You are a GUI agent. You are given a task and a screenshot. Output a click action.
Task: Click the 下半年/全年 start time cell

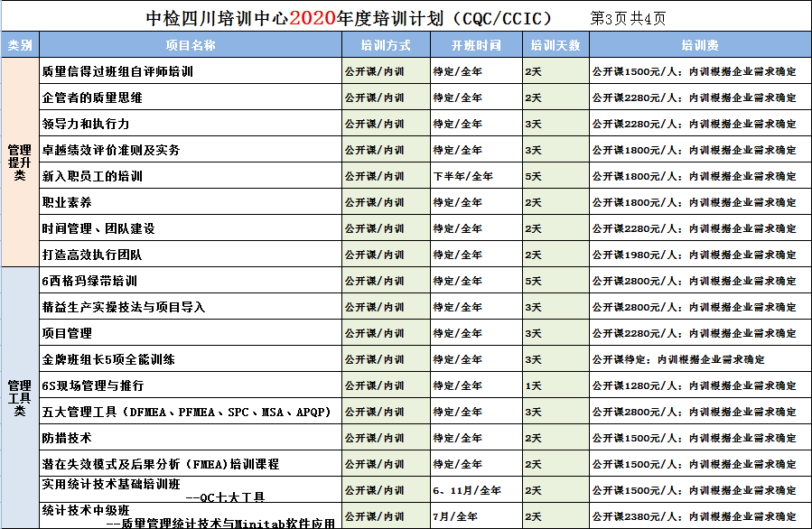pos(463,176)
